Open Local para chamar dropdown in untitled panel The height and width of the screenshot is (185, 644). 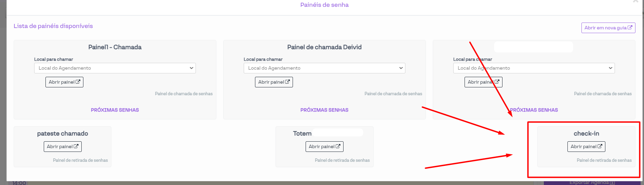click(534, 68)
